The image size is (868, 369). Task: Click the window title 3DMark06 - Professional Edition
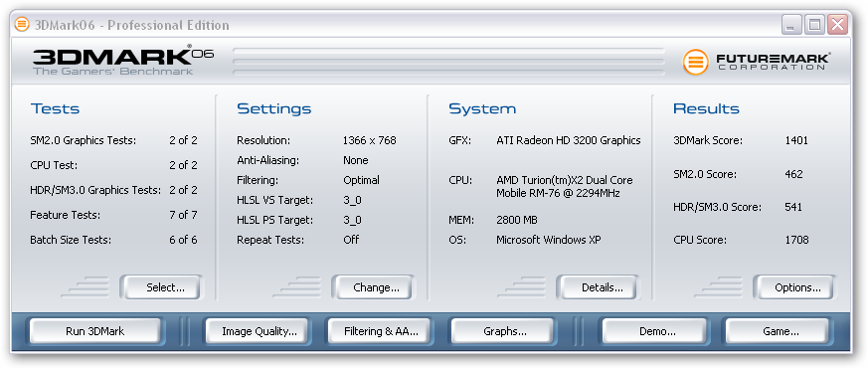point(131,25)
